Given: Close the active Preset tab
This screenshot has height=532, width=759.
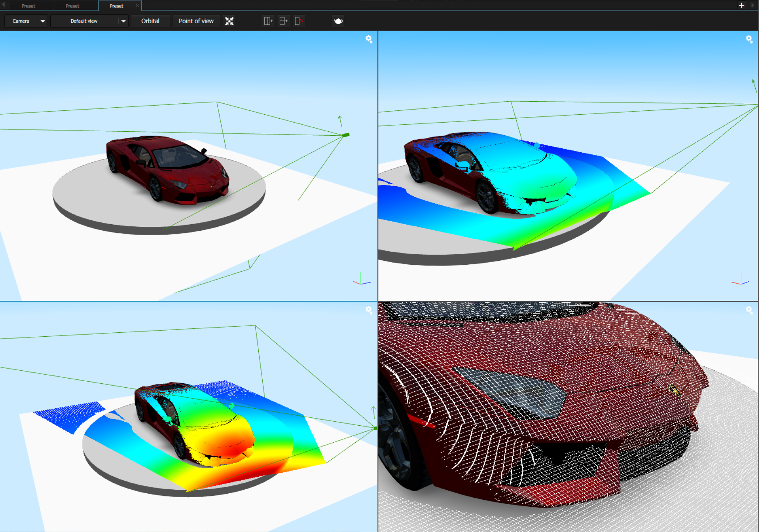Looking at the screenshot, I should point(137,5).
